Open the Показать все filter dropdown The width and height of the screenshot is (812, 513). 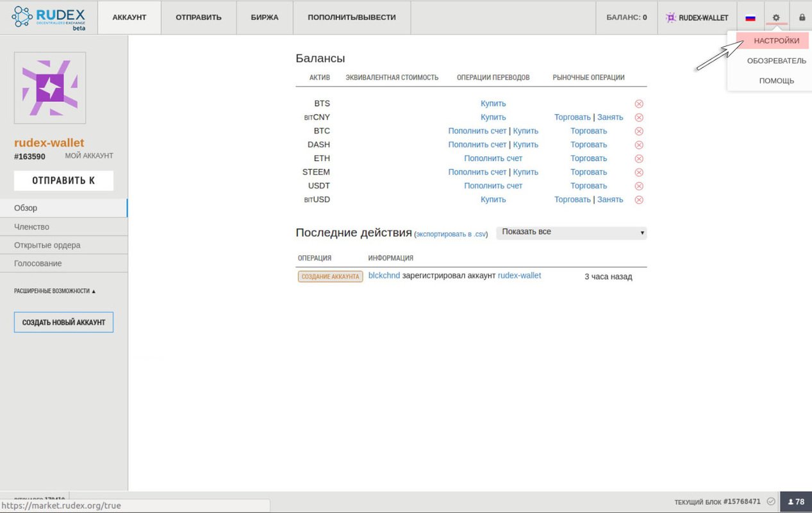click(572, 232)
